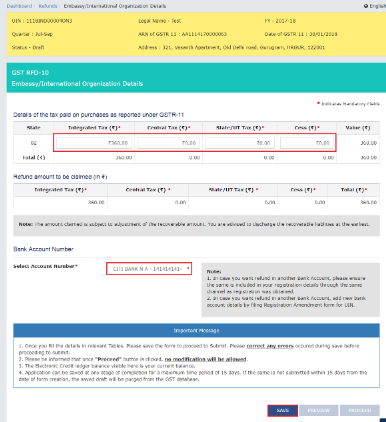Click 'no modification will be allowed' text
This screenshot has height=422, width=386.
coord(206,359)
